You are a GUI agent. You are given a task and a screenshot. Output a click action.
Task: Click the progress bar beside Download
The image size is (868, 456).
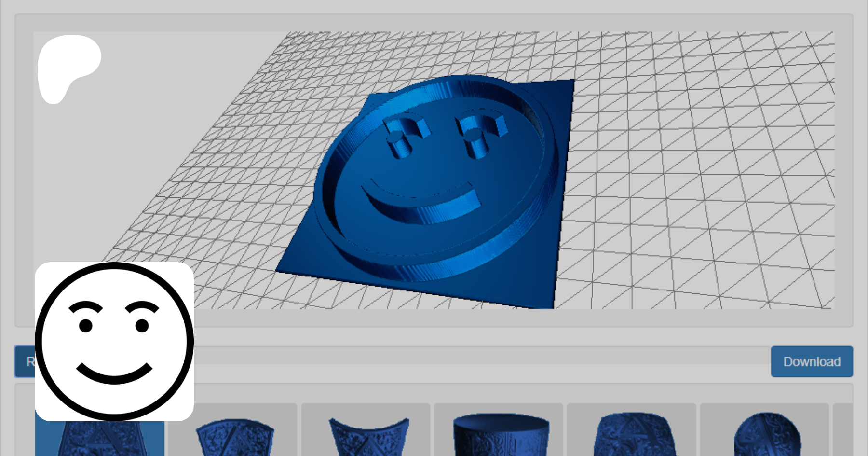point(482,356)
